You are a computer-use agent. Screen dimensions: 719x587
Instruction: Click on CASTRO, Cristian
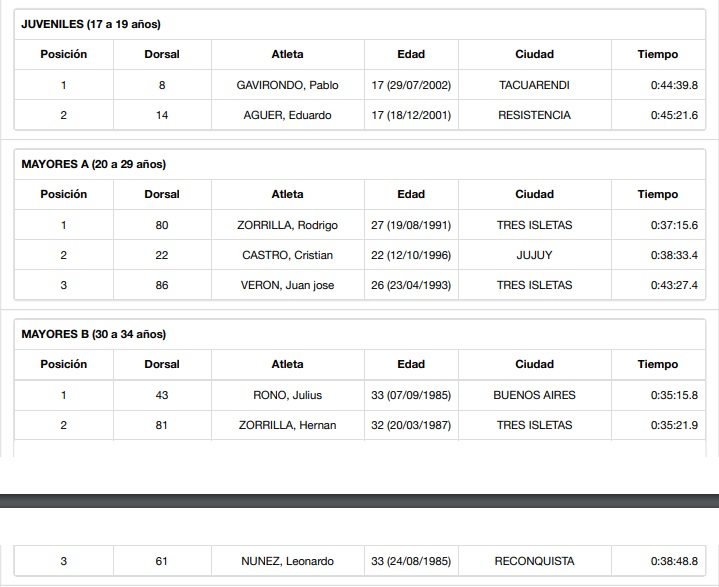click(287, 255)
